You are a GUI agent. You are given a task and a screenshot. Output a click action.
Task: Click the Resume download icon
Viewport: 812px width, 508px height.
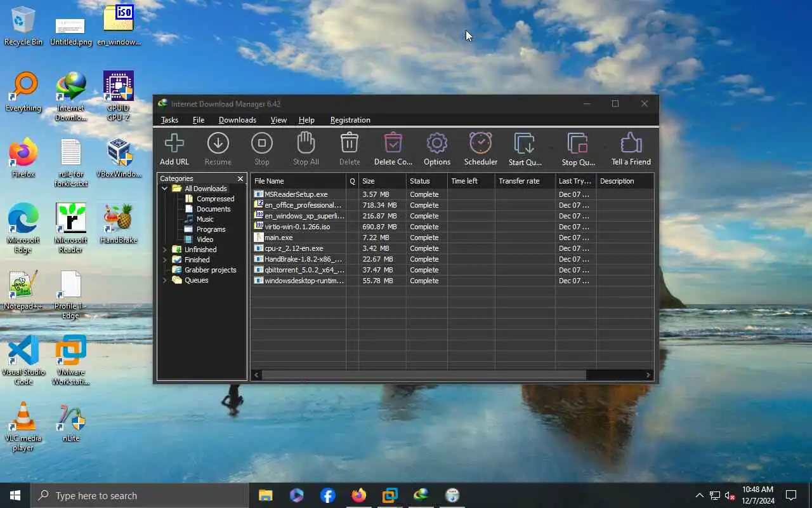point(218,144)
